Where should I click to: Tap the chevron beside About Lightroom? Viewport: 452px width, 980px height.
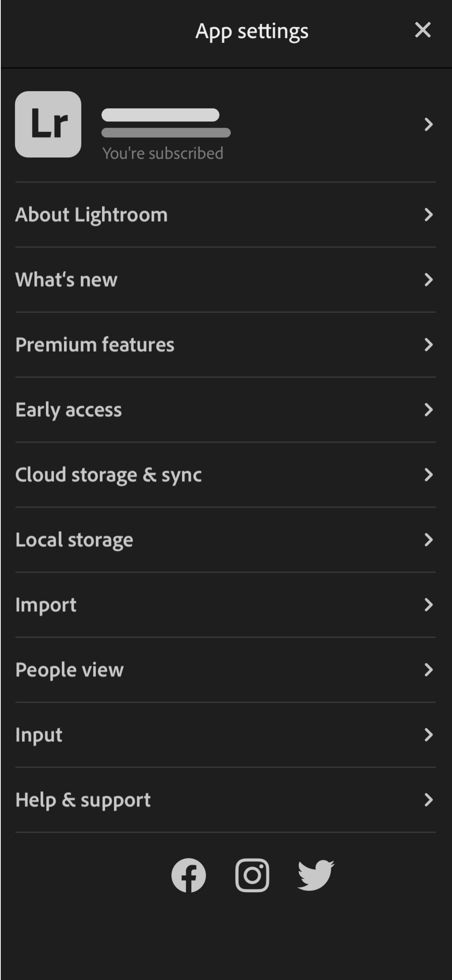point(428,215)
